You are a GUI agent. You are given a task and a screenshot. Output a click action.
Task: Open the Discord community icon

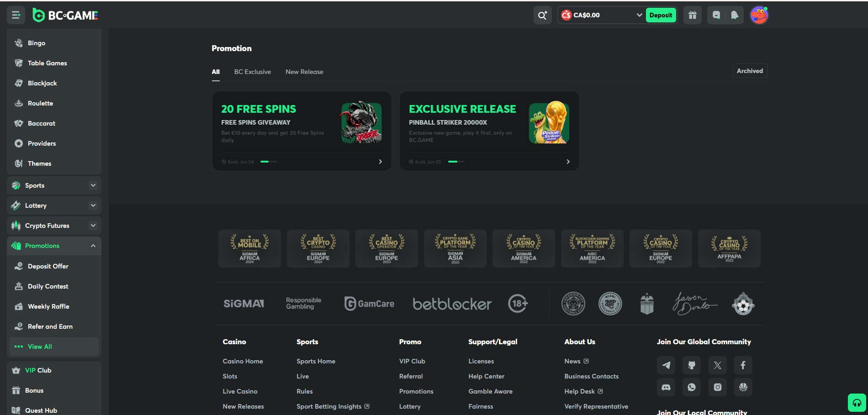click(x=666, y=387)
